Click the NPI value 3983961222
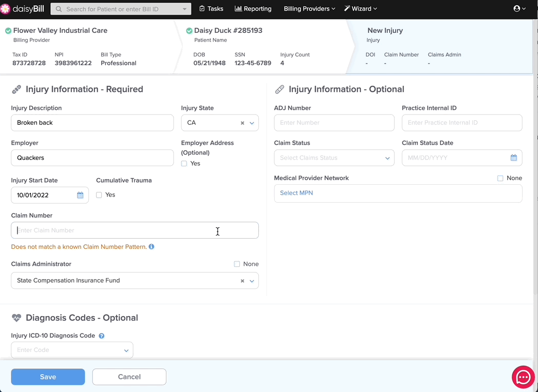The image size is (538, 392). (x=73, y=63)
